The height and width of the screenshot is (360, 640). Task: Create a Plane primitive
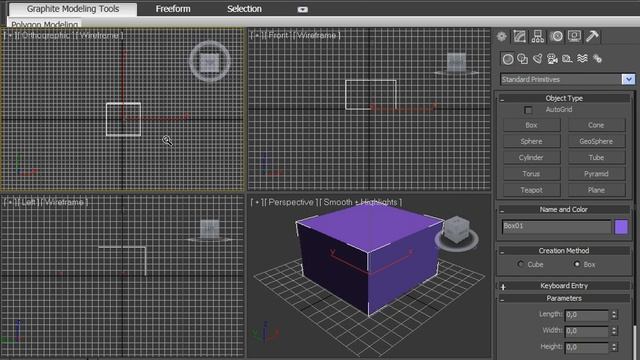(596, 190)
